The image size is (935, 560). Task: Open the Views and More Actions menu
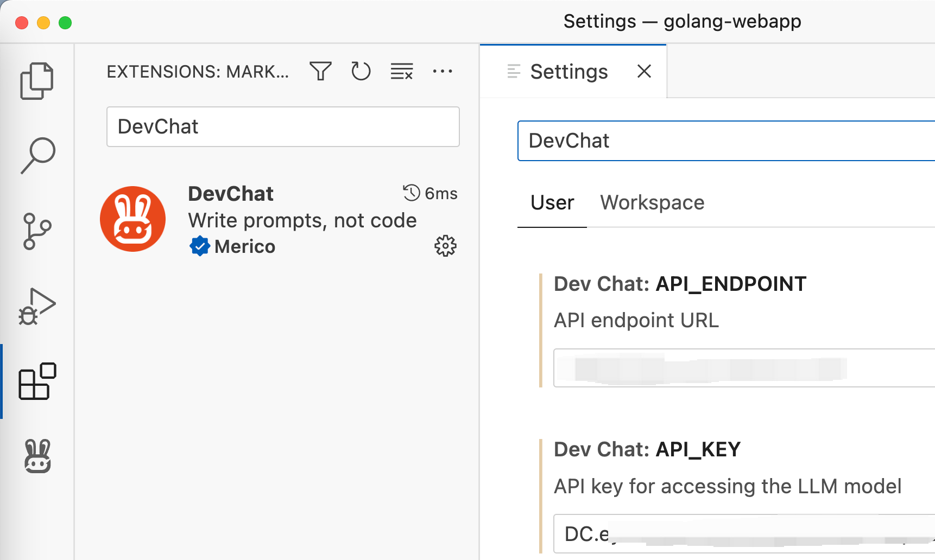(443, 71)
